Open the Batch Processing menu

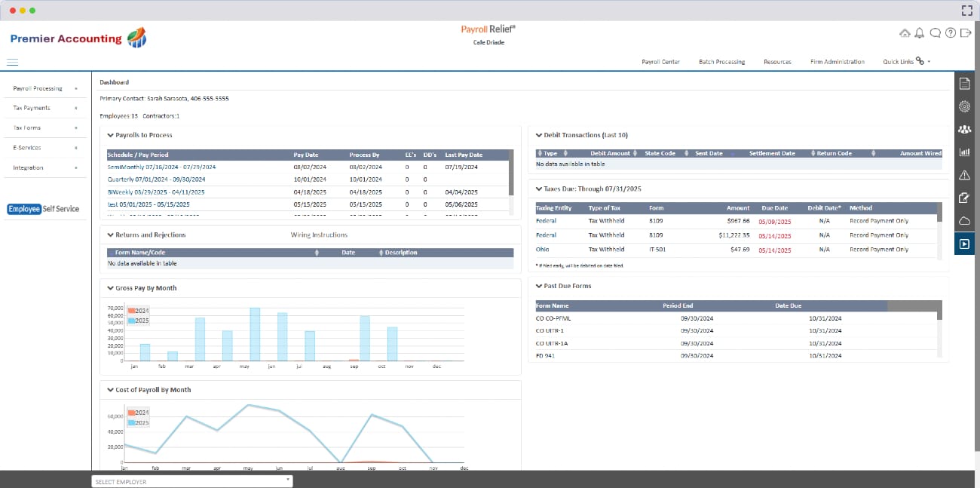pyautogui.click(x=721, y=62)
